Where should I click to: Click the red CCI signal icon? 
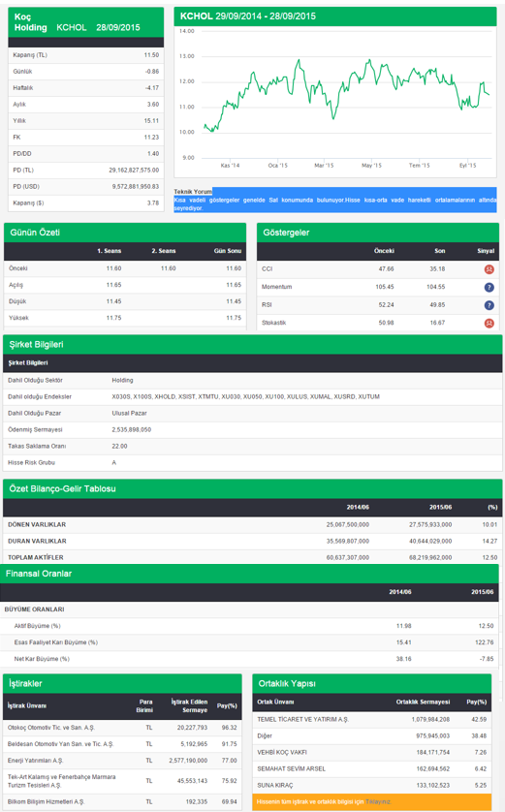point(489,269)
